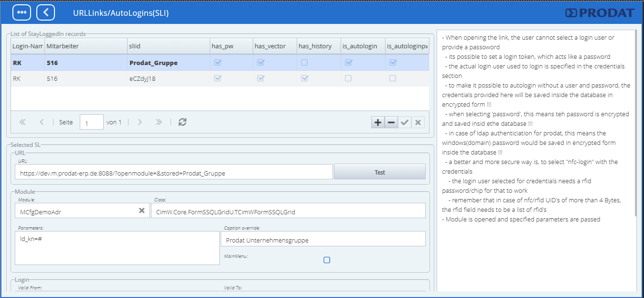Sort by the sliid column header

click(x=167, y=46)
